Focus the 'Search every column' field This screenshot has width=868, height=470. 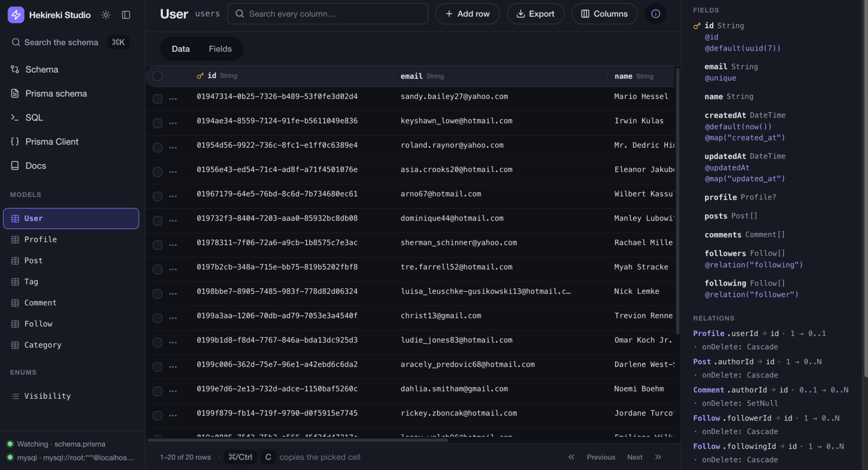click(328, 14)
